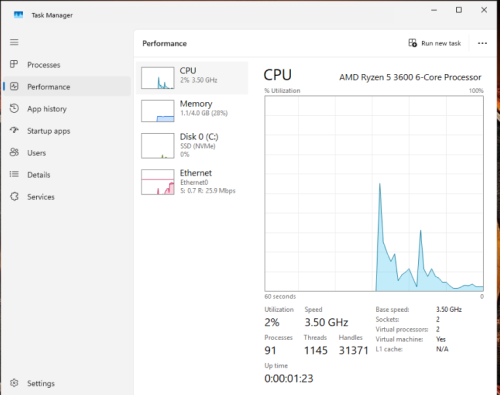This screenshot has width=500, height=395.
Task: Click the Performance sidebar icon
Action: (14, 87)
